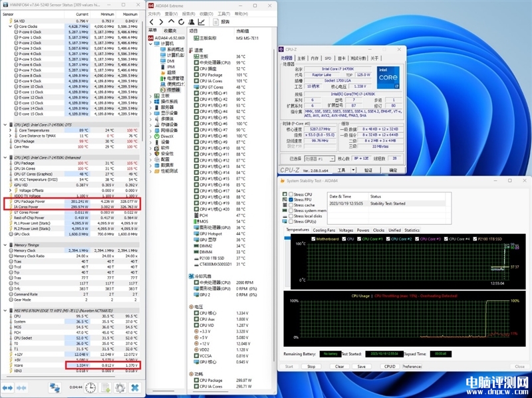
Task: Open HWiNFO sensor settings gear icon
Action: (x=120, y=387)
